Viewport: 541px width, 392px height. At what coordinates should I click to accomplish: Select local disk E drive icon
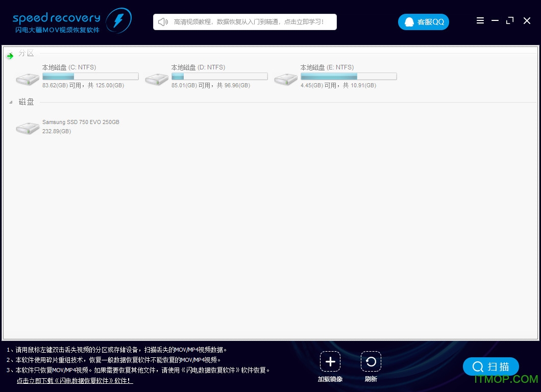point(286,79)
